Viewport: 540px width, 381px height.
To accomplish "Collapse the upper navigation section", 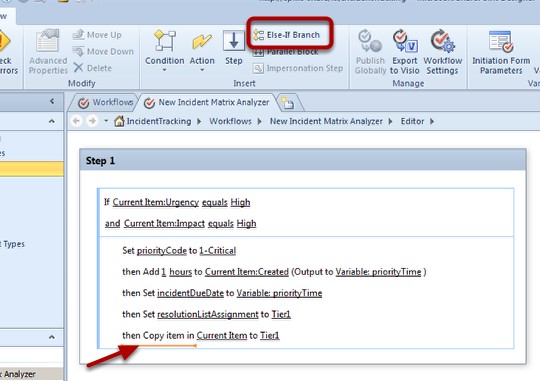I will click(52, 121).
